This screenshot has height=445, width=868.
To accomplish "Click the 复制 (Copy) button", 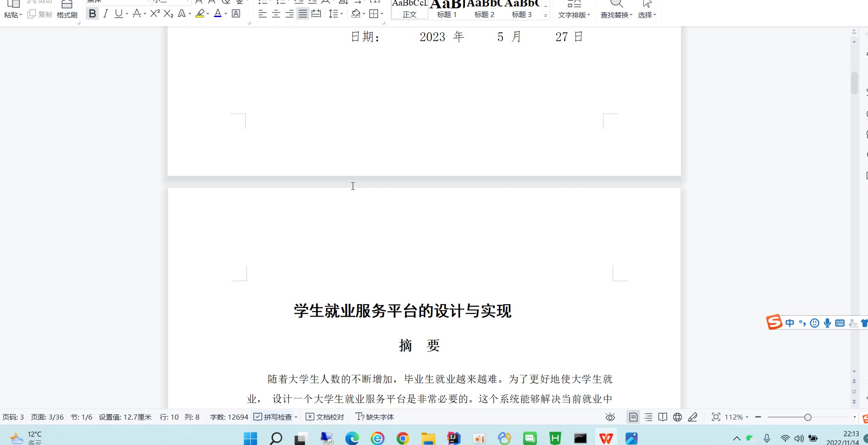I will pos(40,14).
